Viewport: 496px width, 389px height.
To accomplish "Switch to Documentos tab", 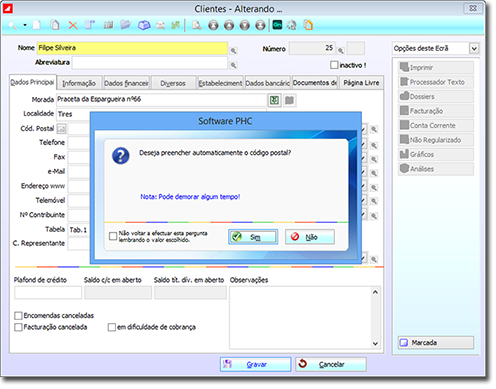I will [x=315, y=83].
